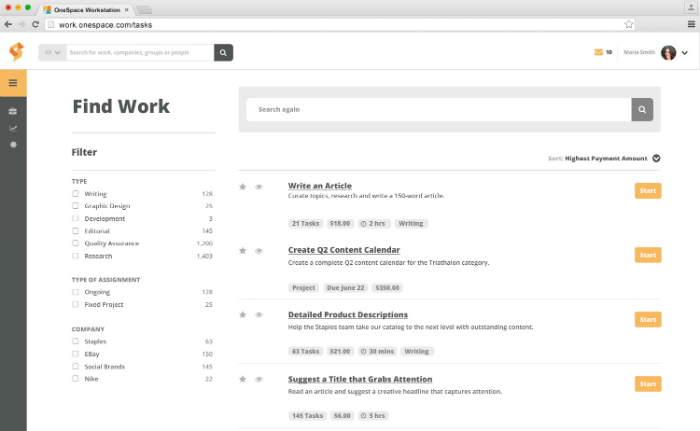Screen dimensions: 700x431
Task: Close the OneSpace Workstation tab
Action: tap(127, 9)
